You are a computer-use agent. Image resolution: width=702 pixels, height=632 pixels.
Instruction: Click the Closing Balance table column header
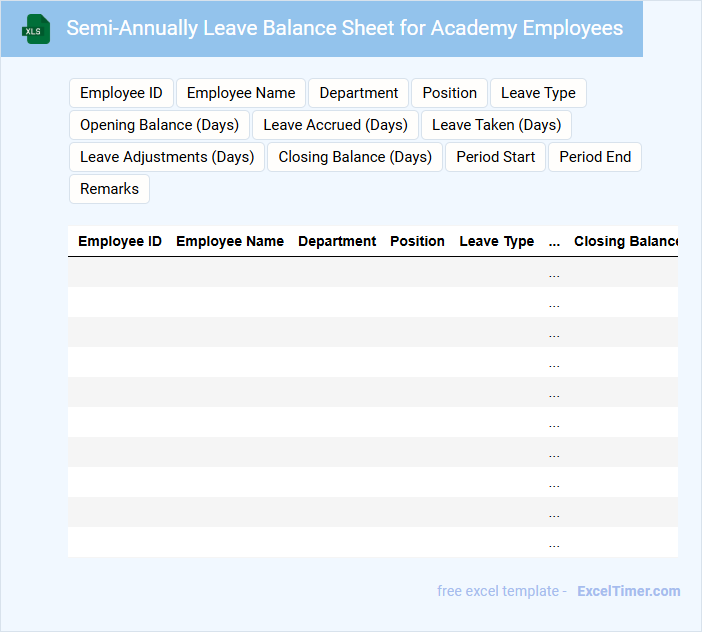(x=626, y=241)
